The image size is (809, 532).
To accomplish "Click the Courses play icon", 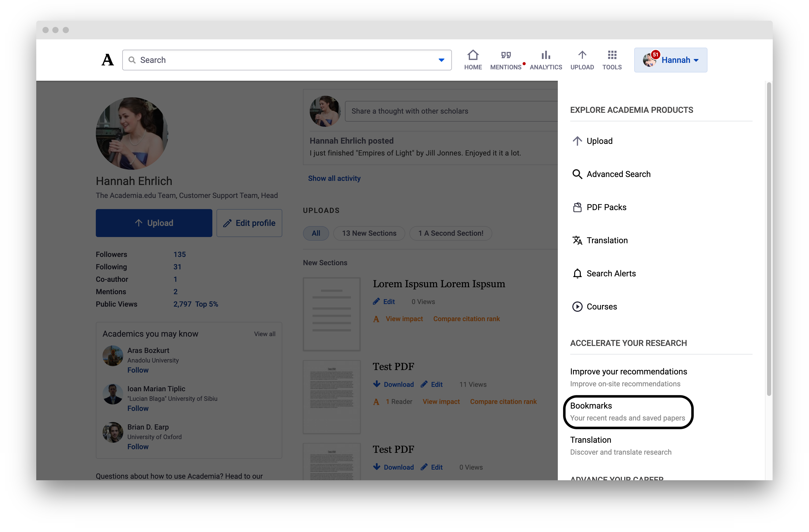I will click(x=577, y=307).
